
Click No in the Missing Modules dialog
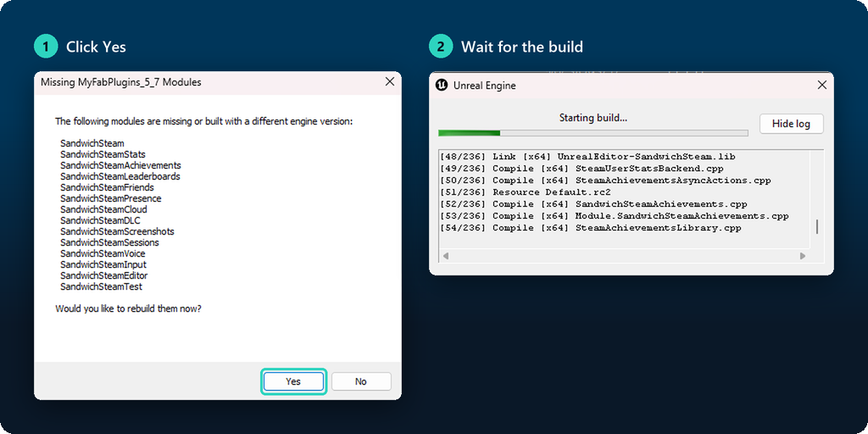pyautogui.click(x=361, y=381)
